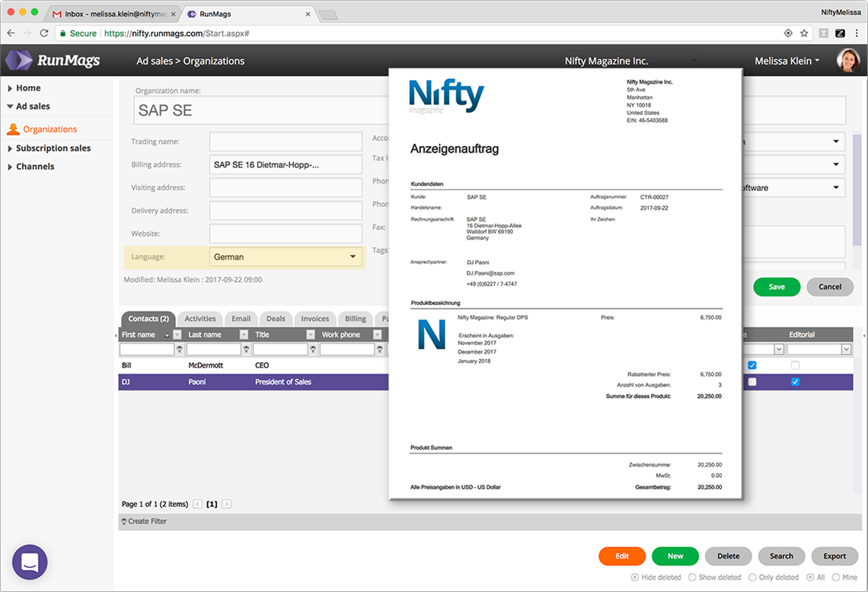Reload the browser page
The height and width of the screenshot is (592, 868).
tap(44, 33)
